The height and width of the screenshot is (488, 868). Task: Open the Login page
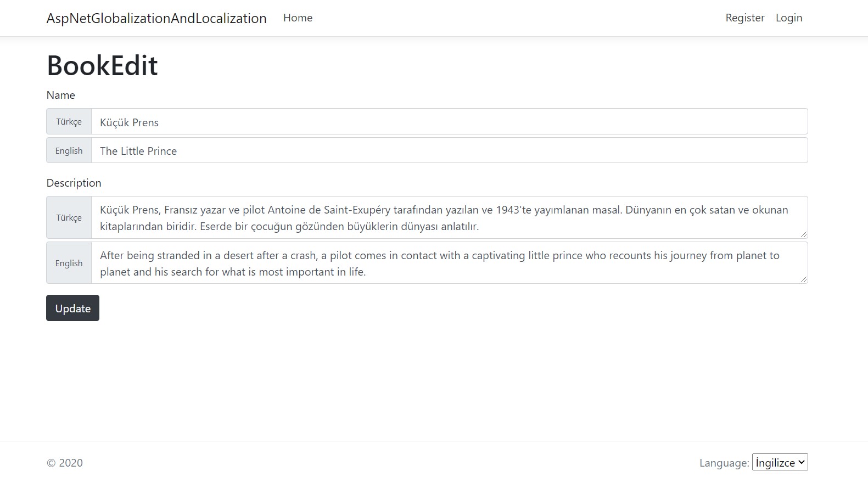789,18
